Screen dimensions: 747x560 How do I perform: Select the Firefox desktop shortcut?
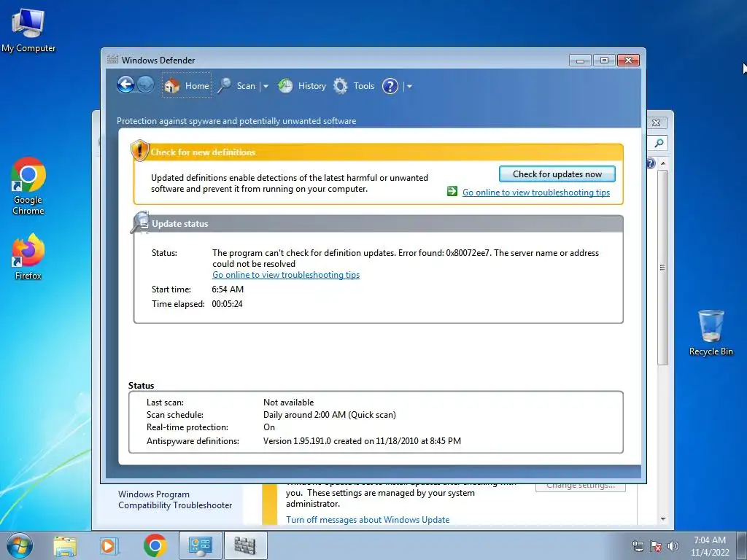click(28, 256)
